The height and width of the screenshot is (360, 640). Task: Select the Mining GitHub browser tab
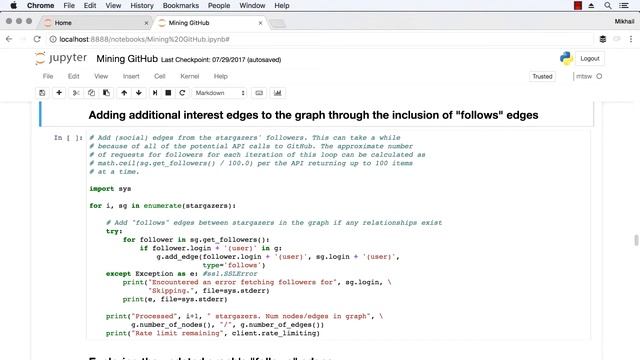pyautogui.click(x=210, y=23)
